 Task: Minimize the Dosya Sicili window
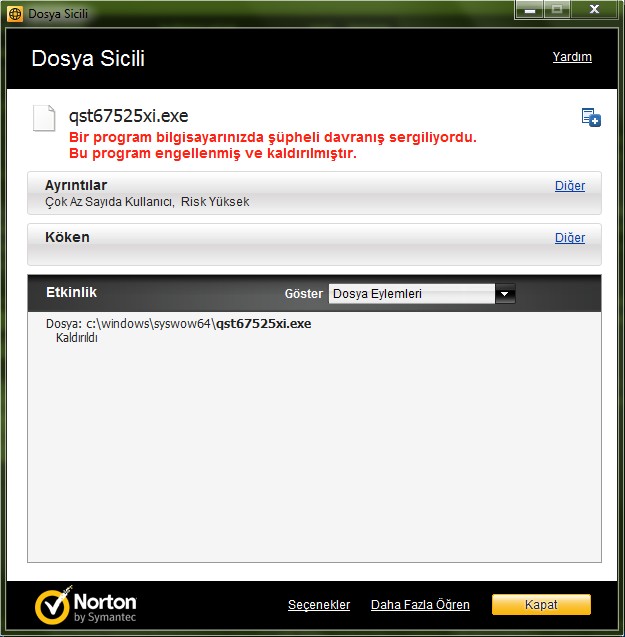click(530, 10)
